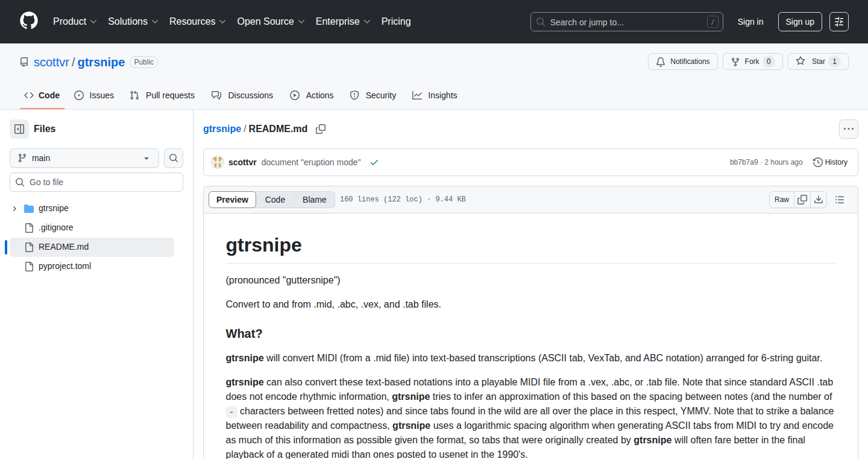The height and width of the screenshot is (459, 868).
Task: Select the Blame view toggle
Action: point(315,200)
